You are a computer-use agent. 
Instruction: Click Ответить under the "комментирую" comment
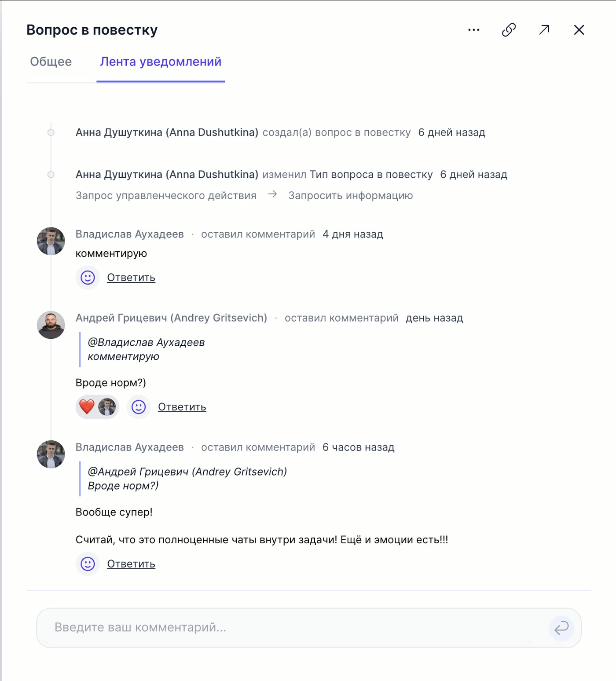131,278
